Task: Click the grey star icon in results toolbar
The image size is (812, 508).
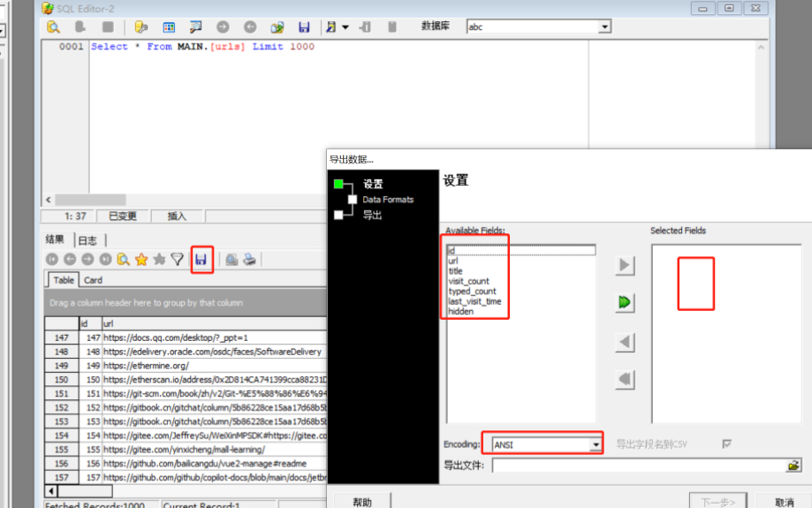Action: (160, 260)
